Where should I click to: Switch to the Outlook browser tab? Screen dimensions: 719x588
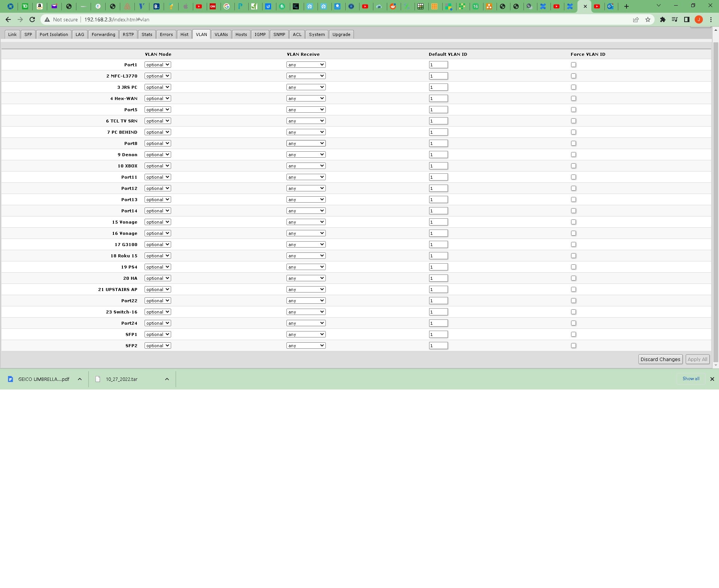[x=610, y=6]
